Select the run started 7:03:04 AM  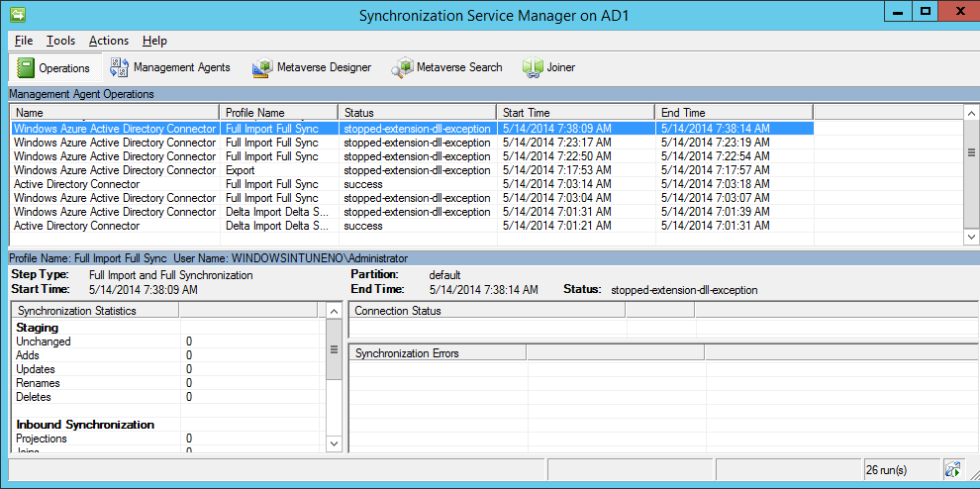pos(413,198)
